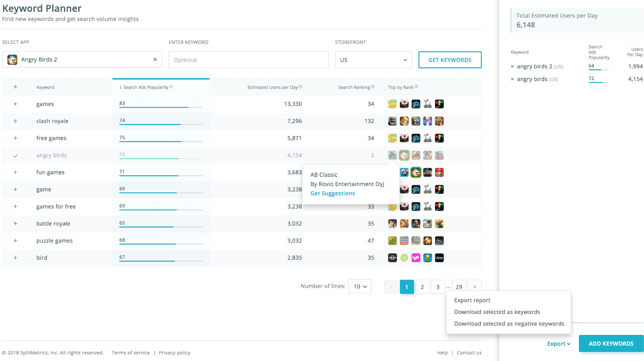Viewport: 644px width, 361px height.
Task: Sort by Estimated Users per Day column header
Action: coord(272,87)
